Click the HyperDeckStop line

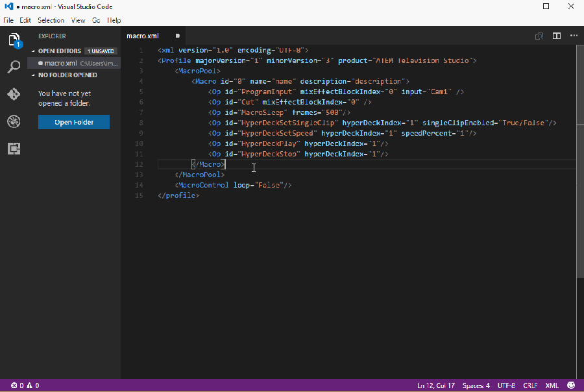(298, 154)
